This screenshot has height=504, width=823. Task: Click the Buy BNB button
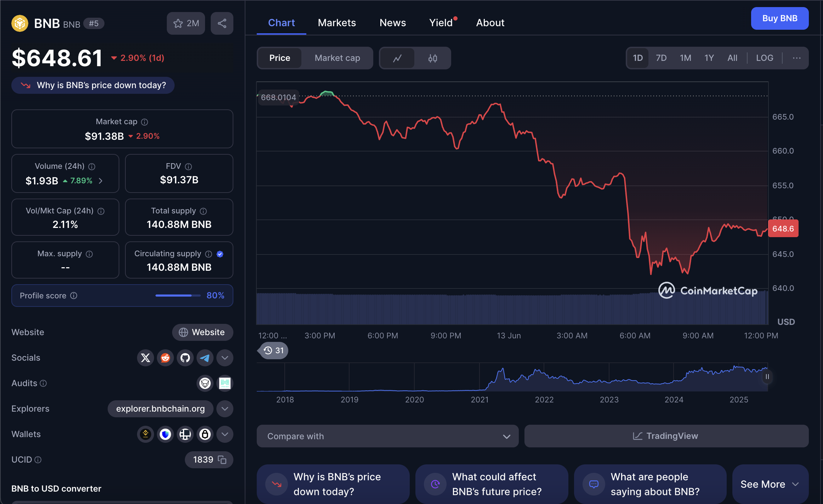(x=780, y=18)
